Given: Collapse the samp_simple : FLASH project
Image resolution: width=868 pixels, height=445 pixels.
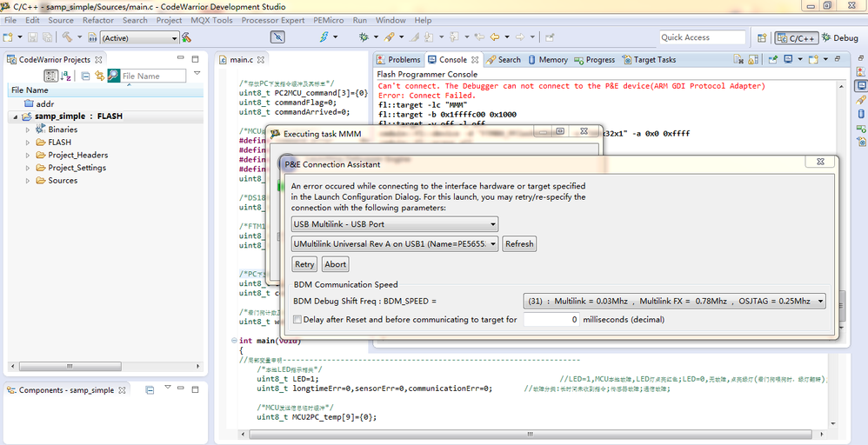Looking at the screenshot, I should coord(16,116).
